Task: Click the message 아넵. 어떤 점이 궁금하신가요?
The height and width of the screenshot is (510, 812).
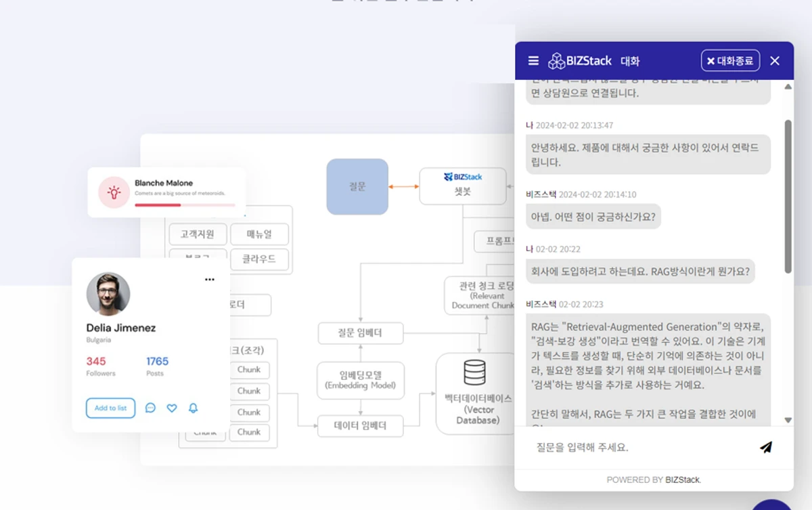Action: click(593, 217)
